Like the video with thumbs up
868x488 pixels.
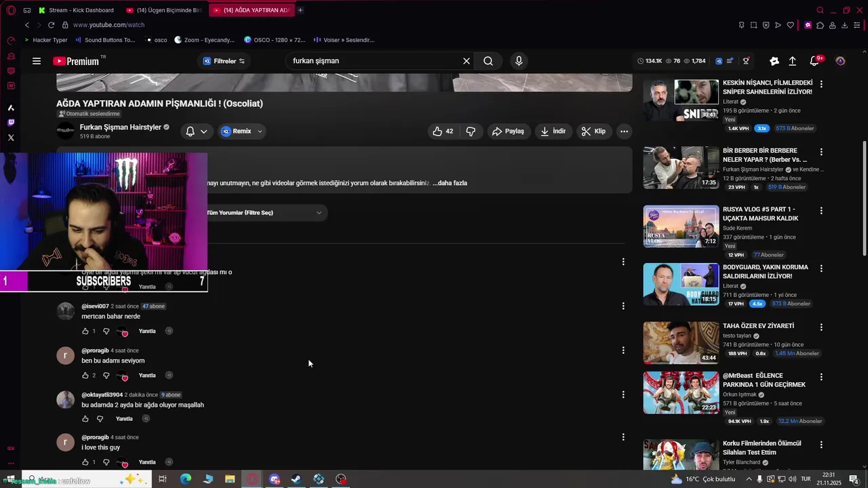[443, 131]
